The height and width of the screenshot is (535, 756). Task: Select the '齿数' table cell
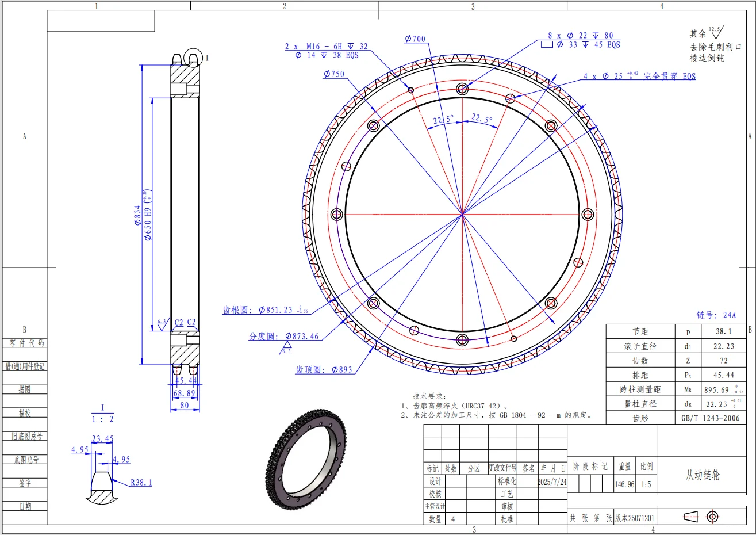point(640,361)
